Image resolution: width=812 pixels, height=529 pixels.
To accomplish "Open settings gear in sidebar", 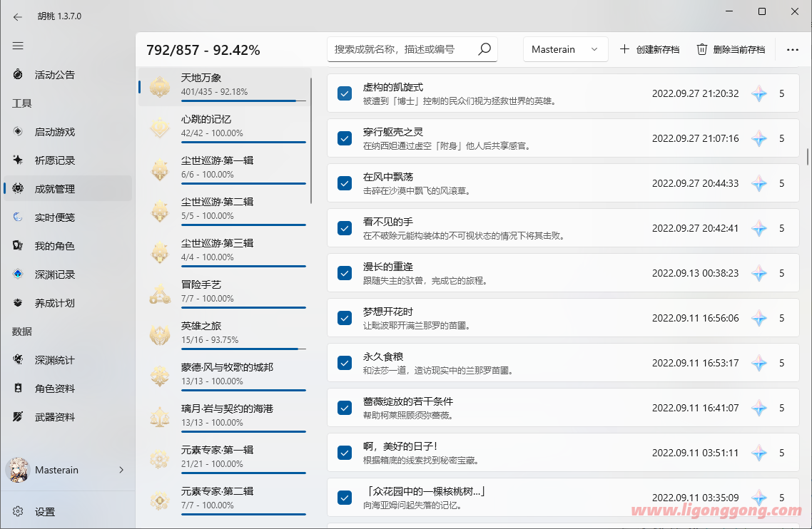I will [x=18, y=511].
